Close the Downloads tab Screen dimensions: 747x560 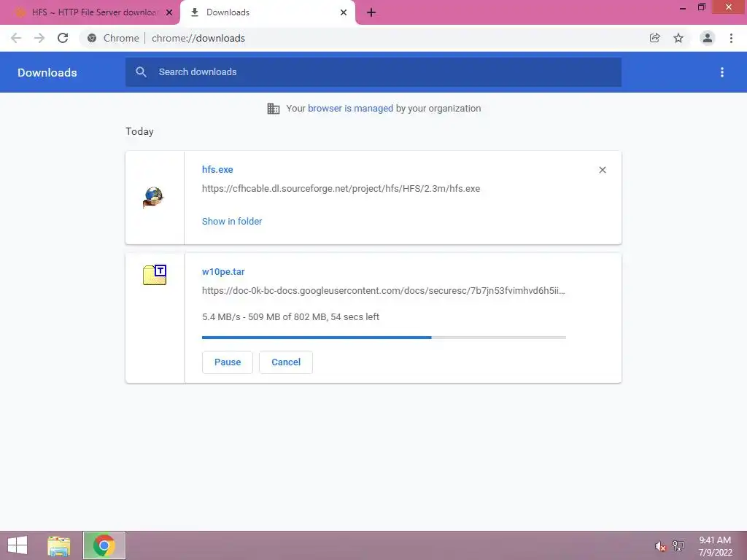coord(344,12)
